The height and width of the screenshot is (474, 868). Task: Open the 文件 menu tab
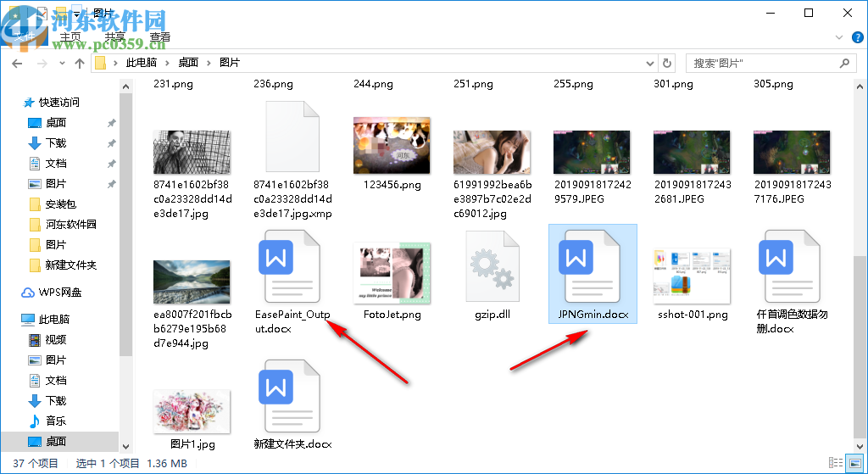click(25, 37)
